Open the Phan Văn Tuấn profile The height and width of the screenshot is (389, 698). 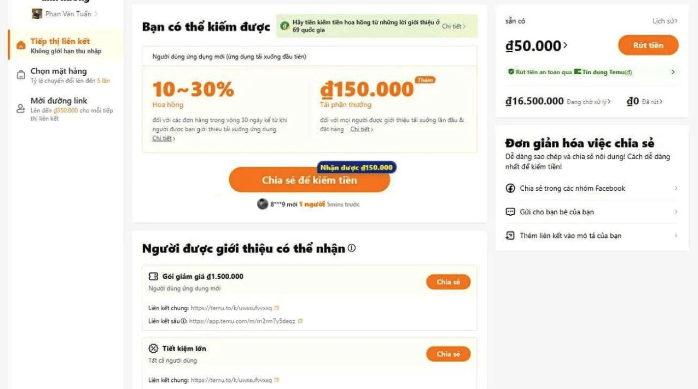pos(65,14)
